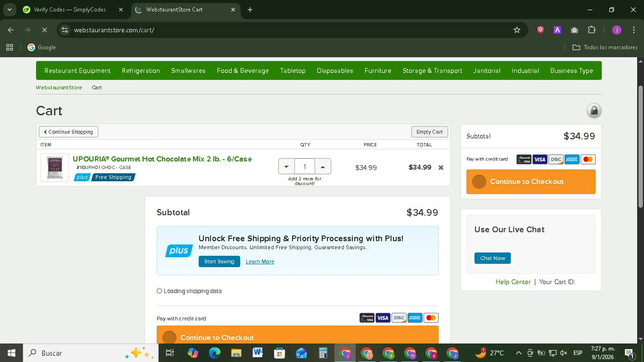Screen dimensions: 644x362
Task: Click the Chat Now button
Action: [x=492, y=258]
